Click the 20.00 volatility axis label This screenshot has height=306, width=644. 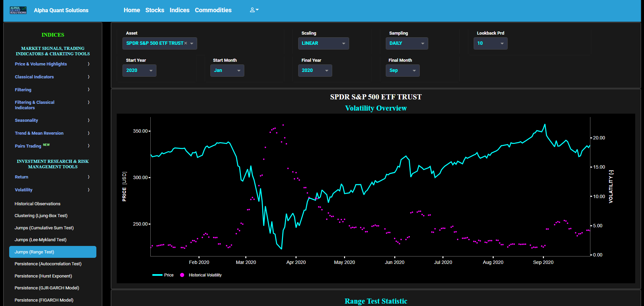coord(599,138)
